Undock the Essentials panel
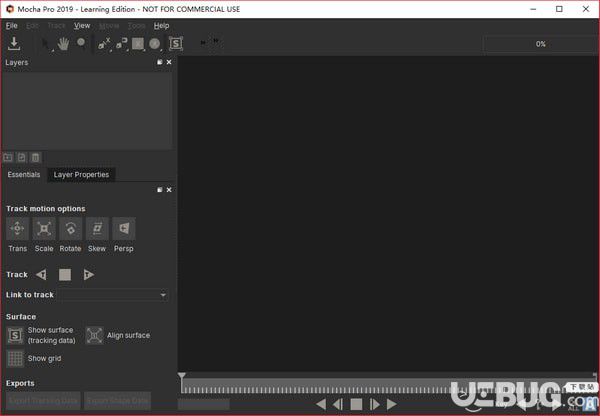 [x=160, y=190]
